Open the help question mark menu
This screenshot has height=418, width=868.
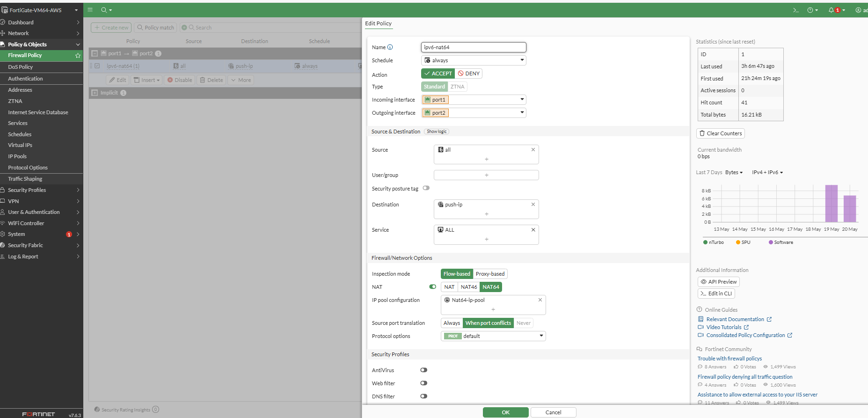tap(810, 10)
